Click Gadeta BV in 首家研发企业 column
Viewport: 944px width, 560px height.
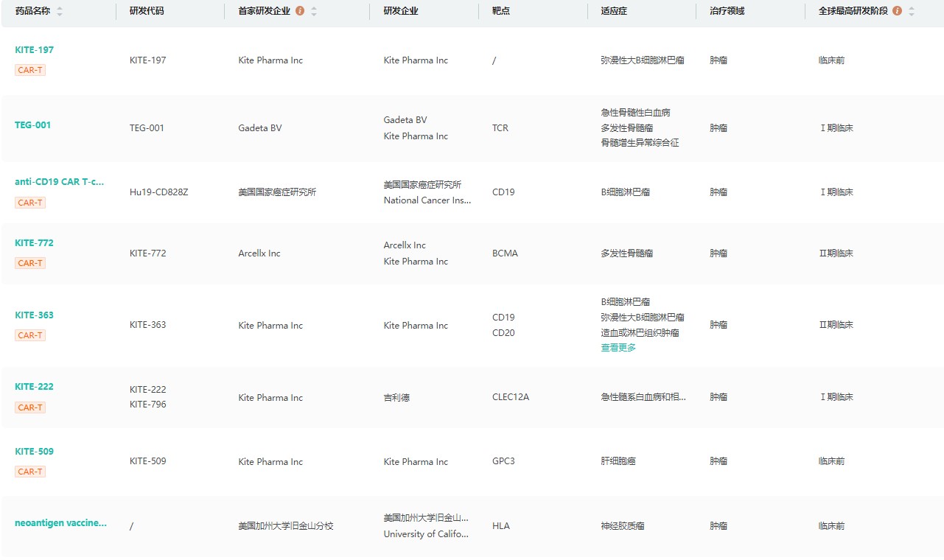(259, 128)
